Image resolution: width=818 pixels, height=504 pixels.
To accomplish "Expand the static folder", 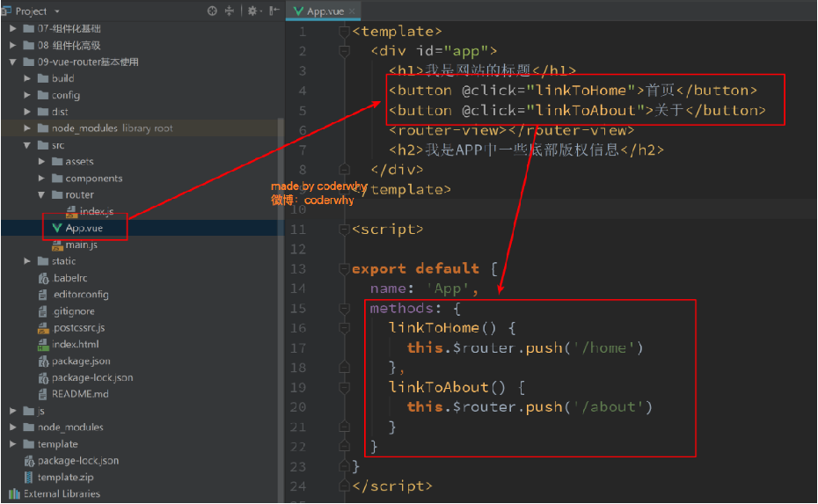I will point(27,261).
